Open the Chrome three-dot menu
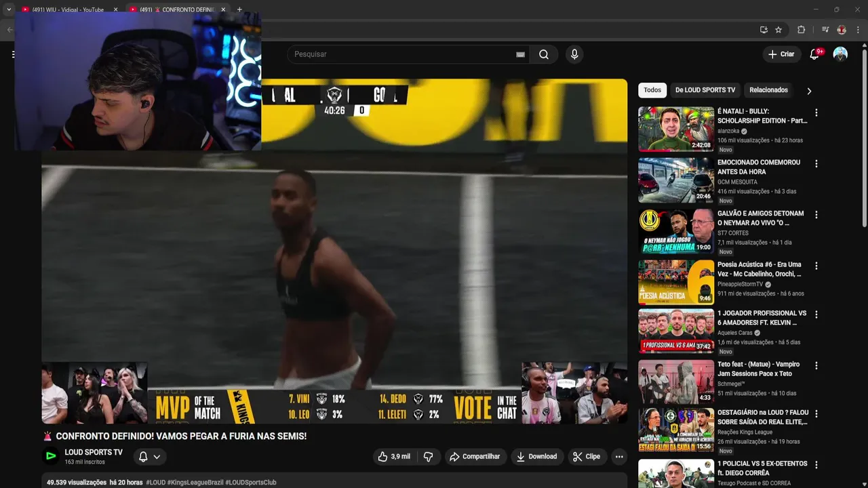Image resolution: width=868 pixels, height=488 pixels. click(x=858, y=30)
